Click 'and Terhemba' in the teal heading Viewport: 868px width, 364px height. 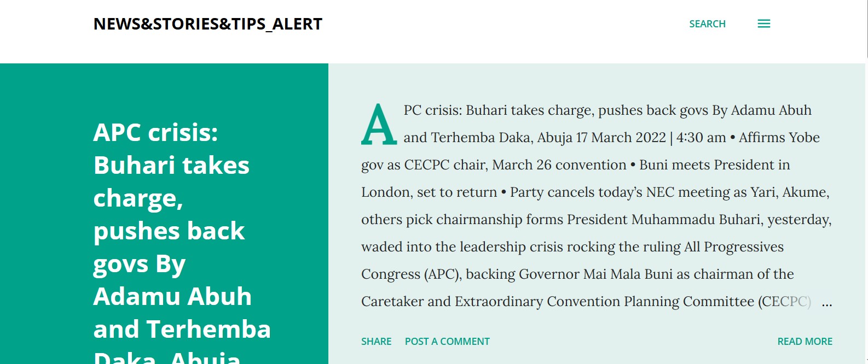coord(182,330)
